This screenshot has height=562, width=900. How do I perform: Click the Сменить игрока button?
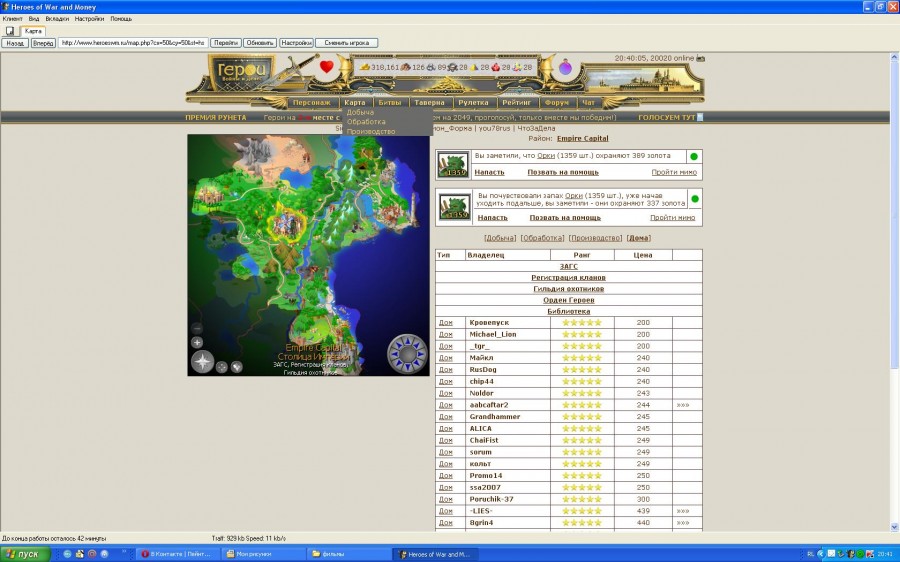point(347,43)
